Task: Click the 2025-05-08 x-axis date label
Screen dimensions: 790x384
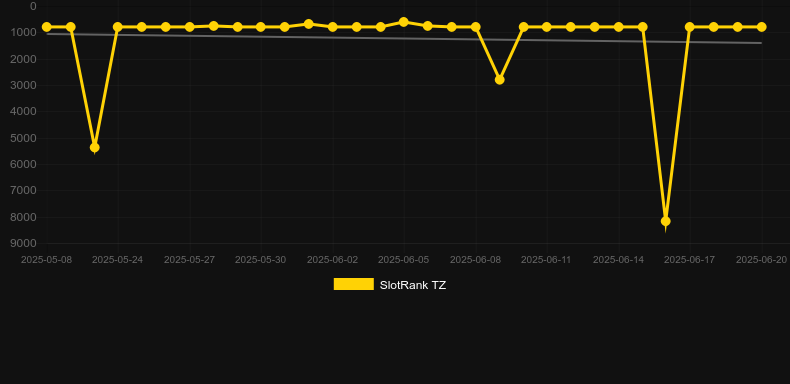Action: click(46, 260)
